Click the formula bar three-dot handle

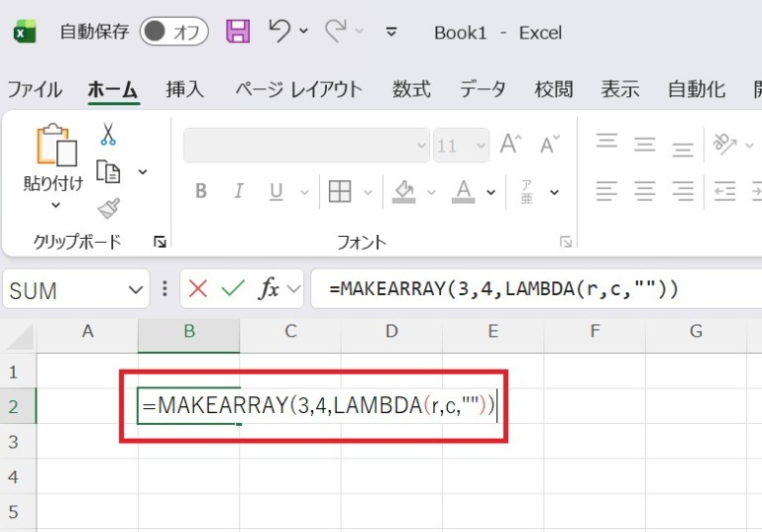click(164, 288)
